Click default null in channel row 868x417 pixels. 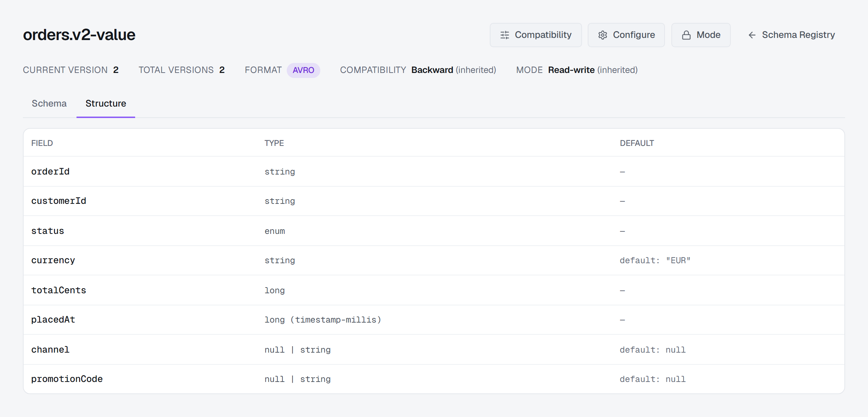[652, 350]
